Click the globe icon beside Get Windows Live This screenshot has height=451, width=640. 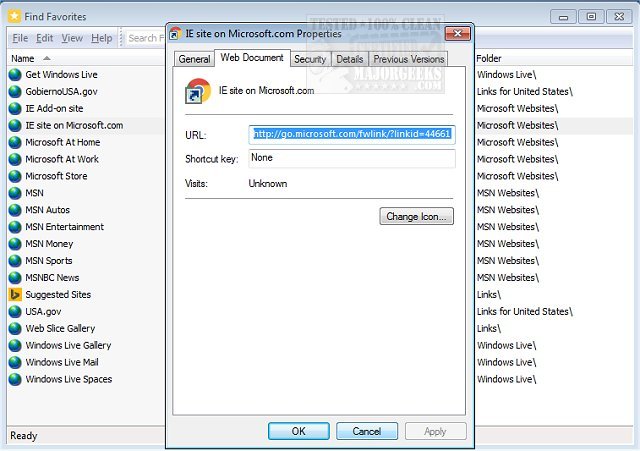click(x=15, y=75)
